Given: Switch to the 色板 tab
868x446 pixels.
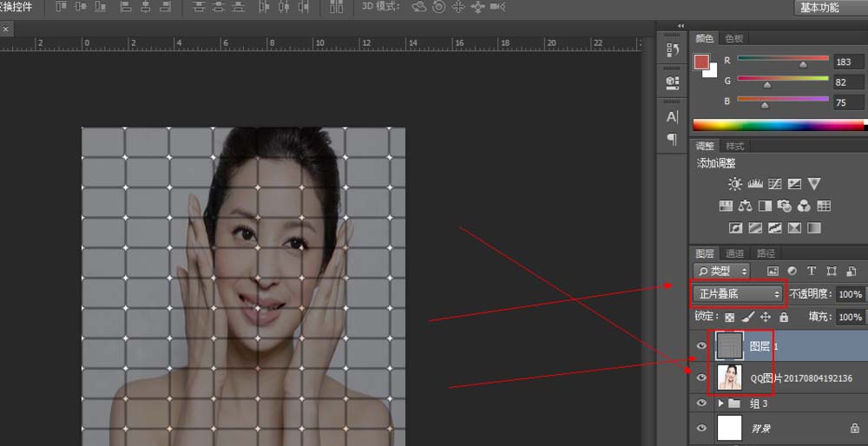Looking at the screenshot, I should [x=734, y=38].
